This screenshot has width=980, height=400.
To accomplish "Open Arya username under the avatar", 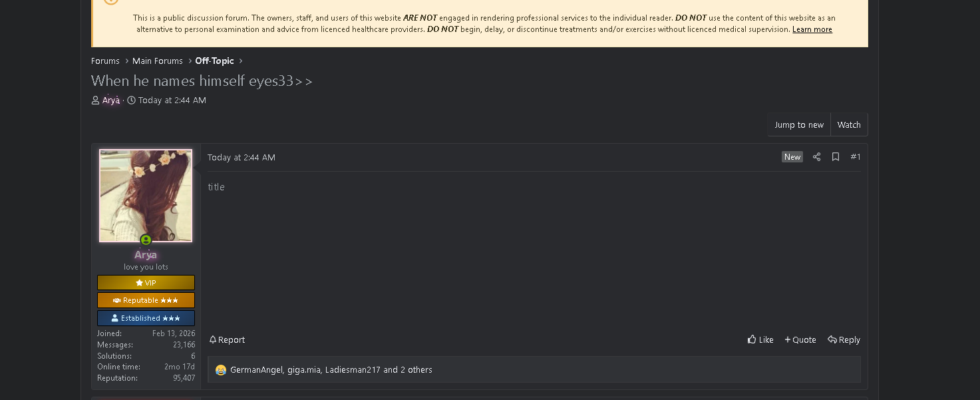I will point(146,255).
